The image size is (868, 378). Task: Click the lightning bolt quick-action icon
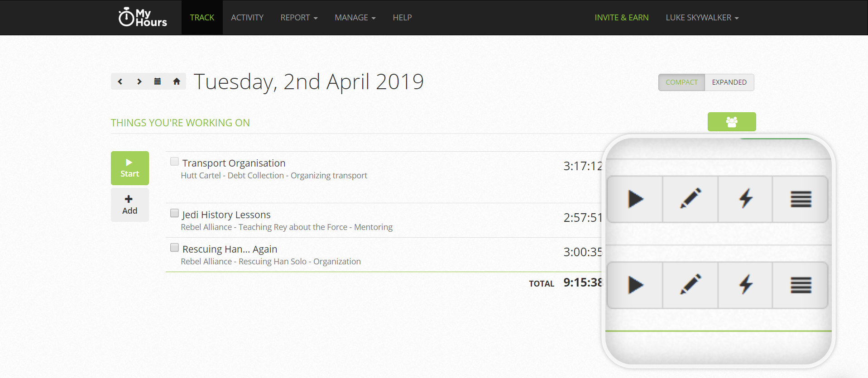point(745,199)
